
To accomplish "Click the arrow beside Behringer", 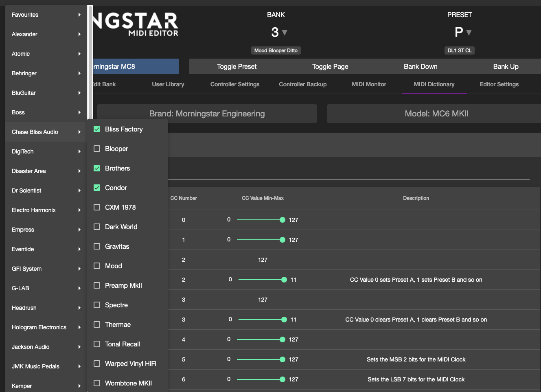I will click(79, 73).
